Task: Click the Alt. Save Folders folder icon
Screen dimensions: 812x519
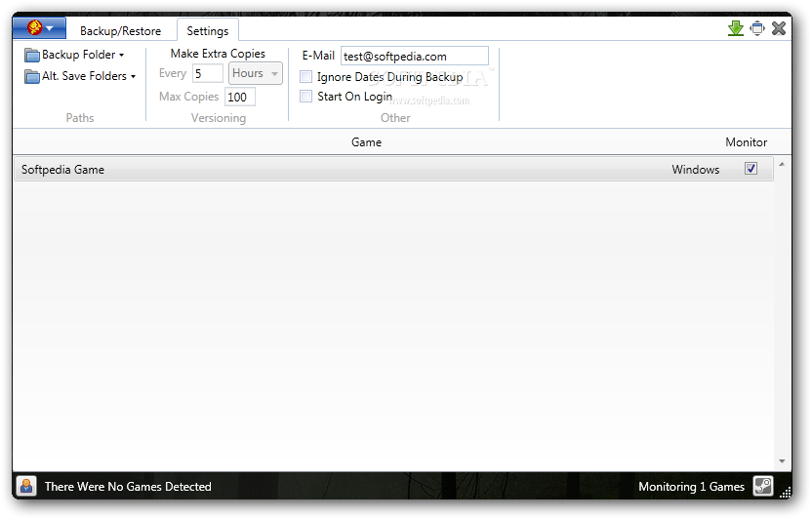Action: coord(32,77)
